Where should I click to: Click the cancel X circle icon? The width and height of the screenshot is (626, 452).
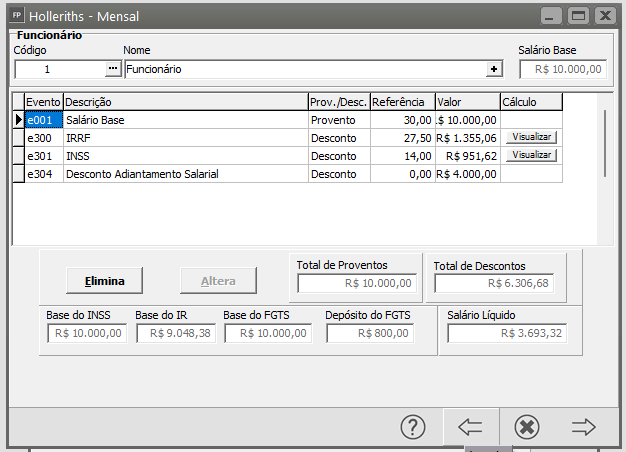(527, 427)
